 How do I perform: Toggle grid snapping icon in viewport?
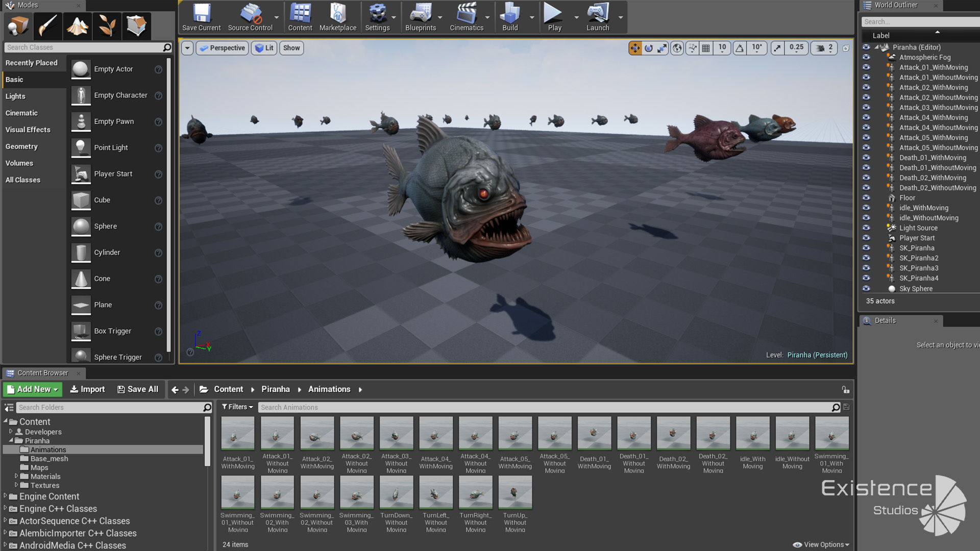[x=706, y=48]
